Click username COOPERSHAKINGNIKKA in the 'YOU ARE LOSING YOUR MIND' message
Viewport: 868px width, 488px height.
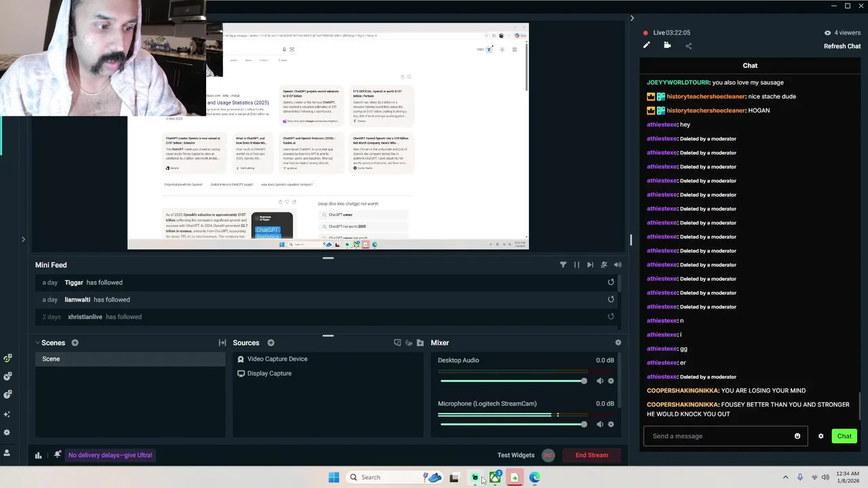coord(682,390)
